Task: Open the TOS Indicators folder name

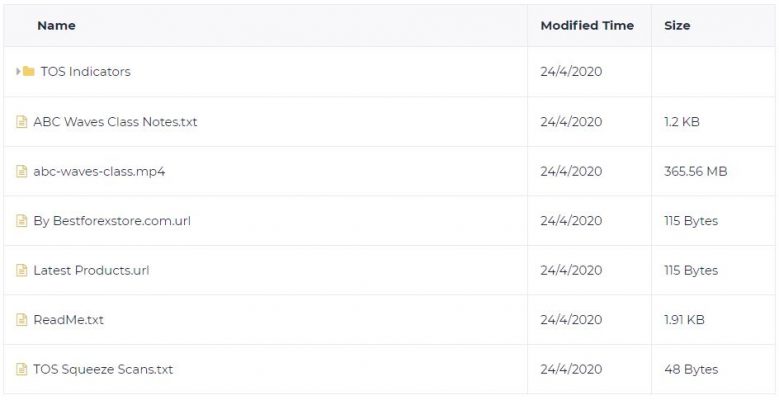Action: [85, 72]
